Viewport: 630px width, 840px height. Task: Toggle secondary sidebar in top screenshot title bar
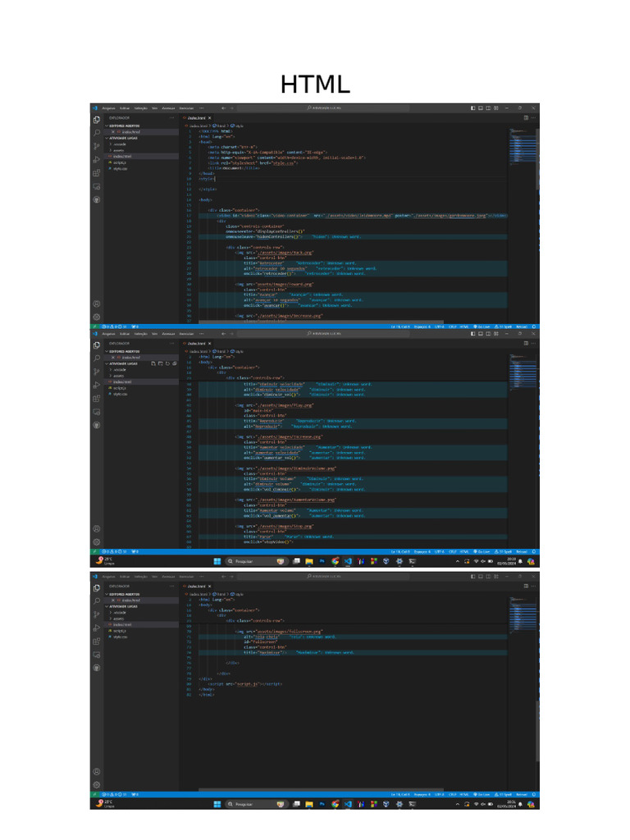tap(488, 108)
